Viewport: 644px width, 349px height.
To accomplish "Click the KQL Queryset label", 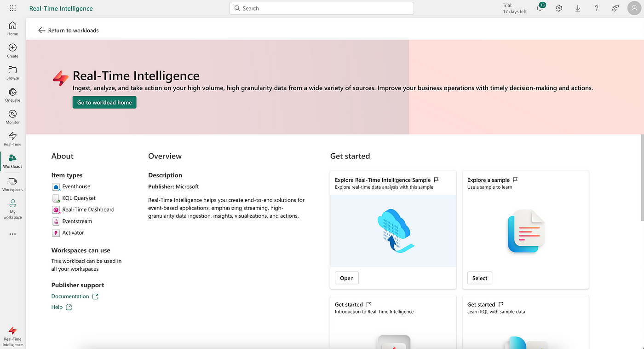I will click(x=79, y=198).
